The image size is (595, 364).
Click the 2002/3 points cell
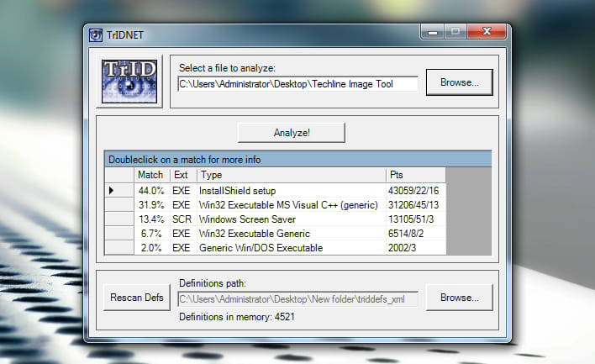click(416, 247)
